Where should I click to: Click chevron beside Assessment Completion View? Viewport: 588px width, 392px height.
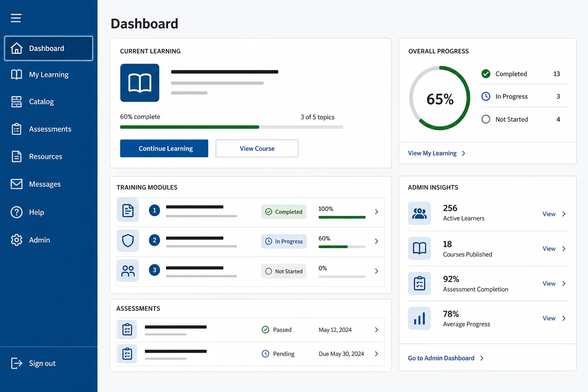click(x=564, y=284)
